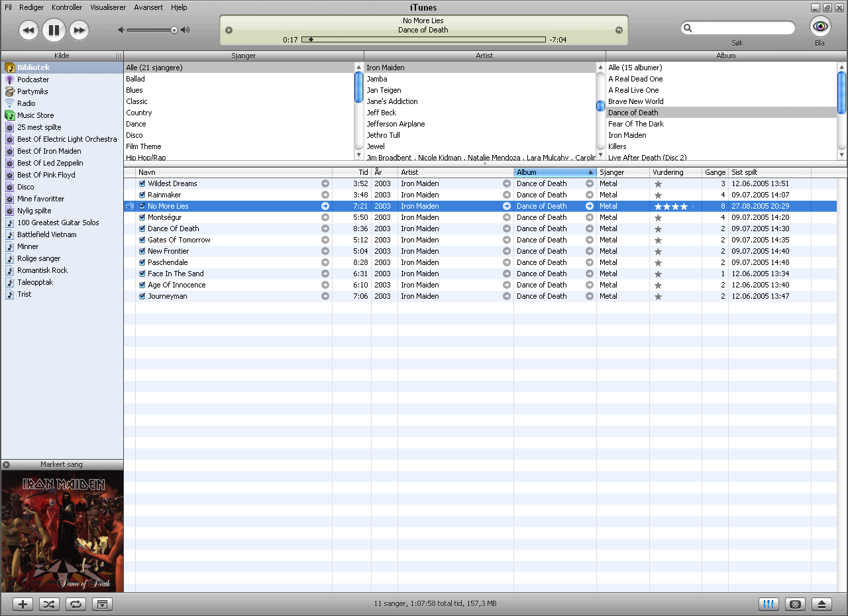Screen dimensions: 848x616
Task: Turn on the visualizer button
Action: pyautogui.click(x=796, y=604)
